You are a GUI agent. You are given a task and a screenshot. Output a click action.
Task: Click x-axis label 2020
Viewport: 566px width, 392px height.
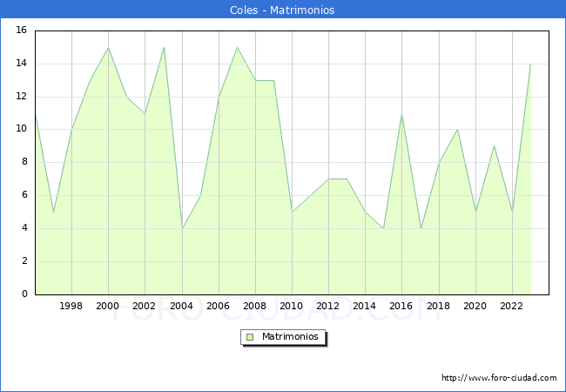[x=475, y=306]
